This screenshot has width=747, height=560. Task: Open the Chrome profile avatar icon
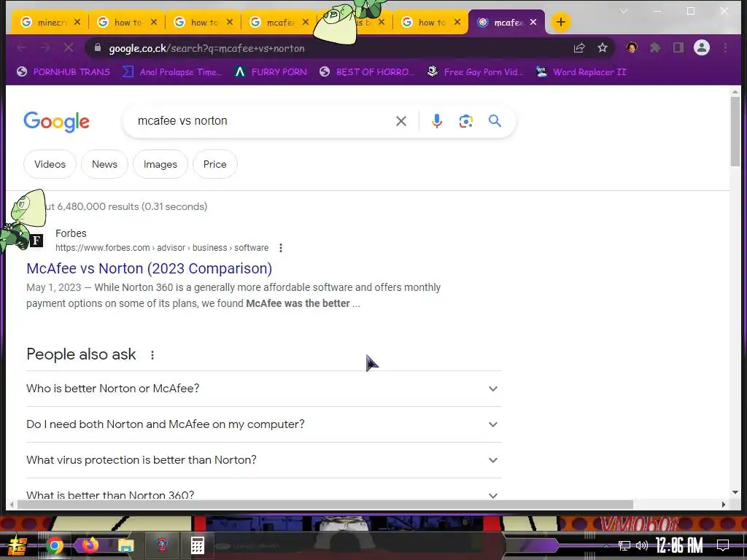701,47
